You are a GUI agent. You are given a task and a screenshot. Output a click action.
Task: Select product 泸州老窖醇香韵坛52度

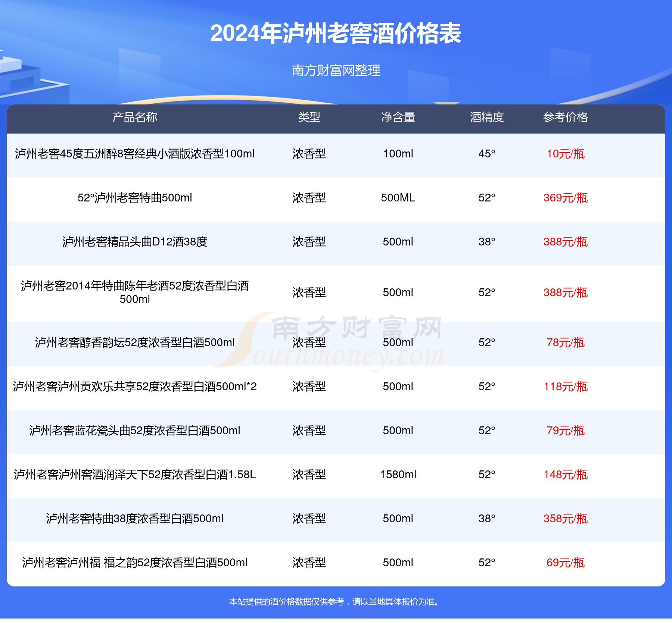coord(135,342)
